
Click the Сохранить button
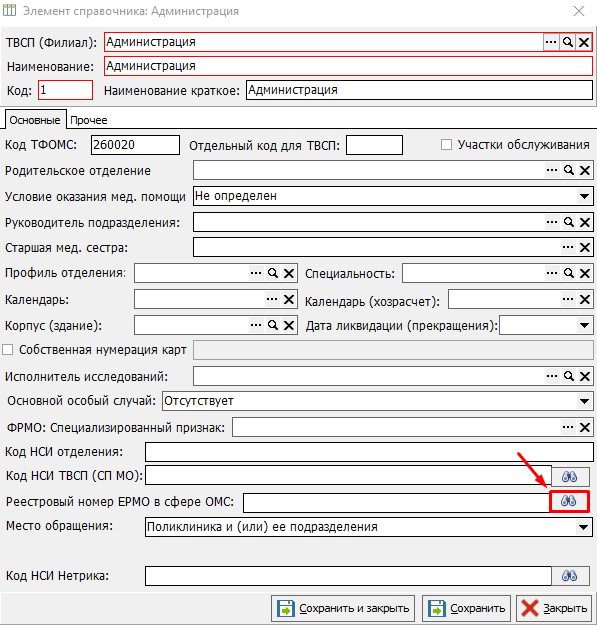pos(466,608)
